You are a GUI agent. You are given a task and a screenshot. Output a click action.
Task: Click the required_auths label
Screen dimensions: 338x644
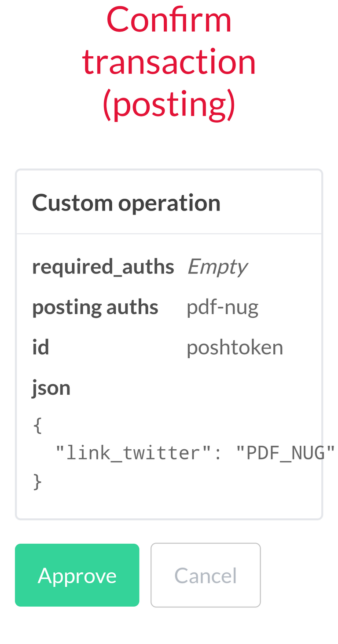(x=103, y=266)
